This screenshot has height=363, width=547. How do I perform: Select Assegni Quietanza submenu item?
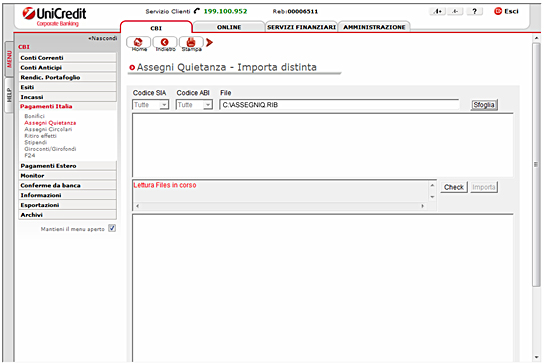50,123
